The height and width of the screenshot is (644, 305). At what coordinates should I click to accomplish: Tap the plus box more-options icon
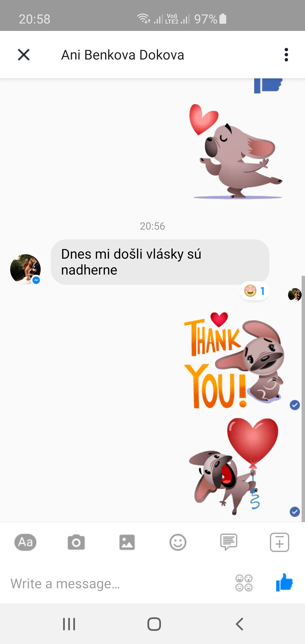(280, 542)
